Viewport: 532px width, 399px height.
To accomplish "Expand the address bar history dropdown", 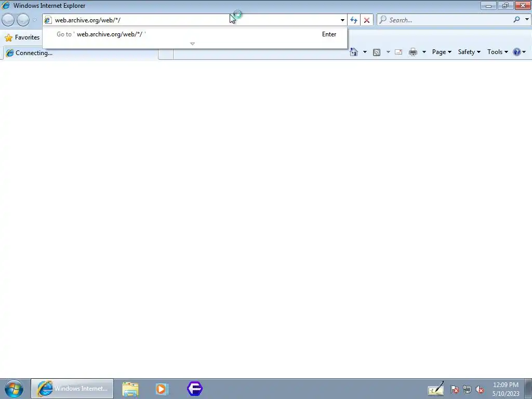I will pos(342,20).
